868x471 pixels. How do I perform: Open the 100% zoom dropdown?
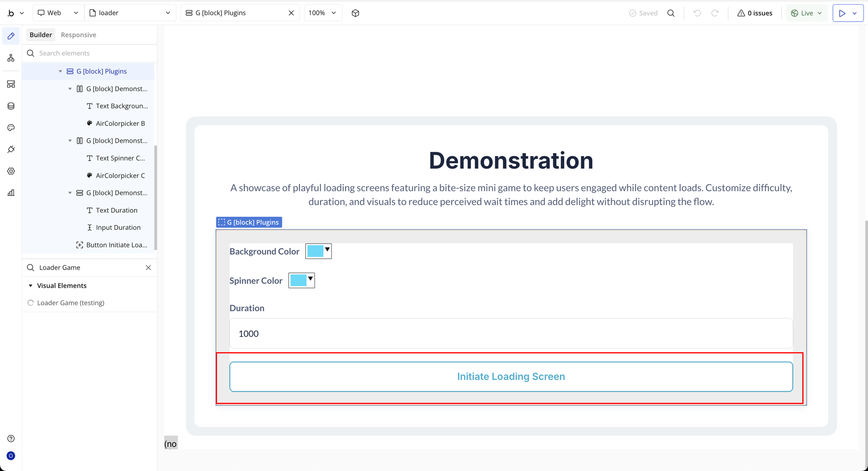pos(323,13)
